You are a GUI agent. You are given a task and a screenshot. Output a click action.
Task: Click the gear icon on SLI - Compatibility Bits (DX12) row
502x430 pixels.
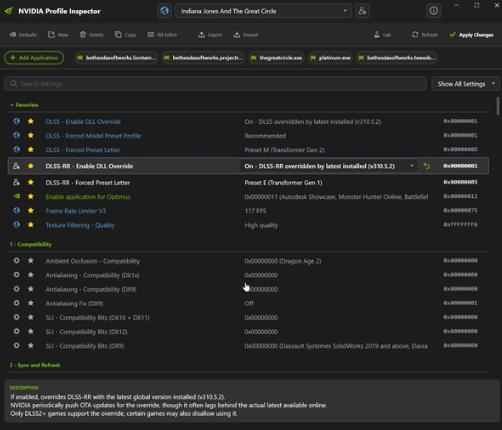coord(16,331)
